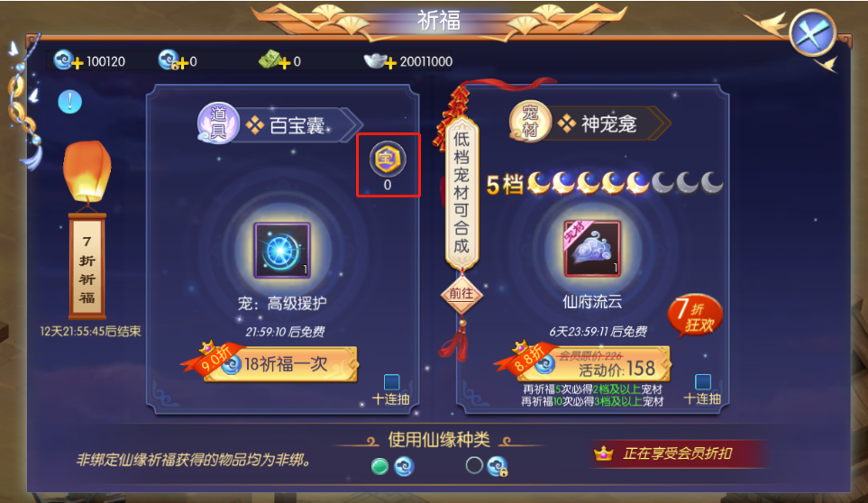Click the 7折狂欢 discount badge
The height and width of the screenshot is (503, 868).
click(x=695, y=316)
